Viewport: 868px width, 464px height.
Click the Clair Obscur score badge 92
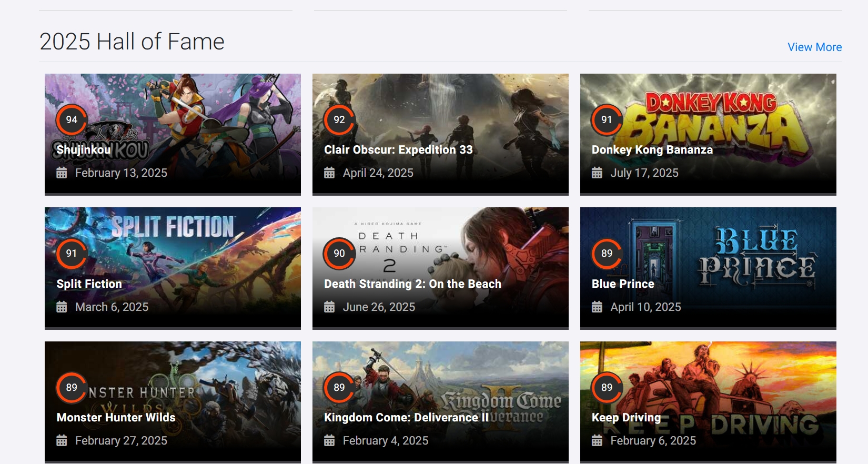(339, 120)
